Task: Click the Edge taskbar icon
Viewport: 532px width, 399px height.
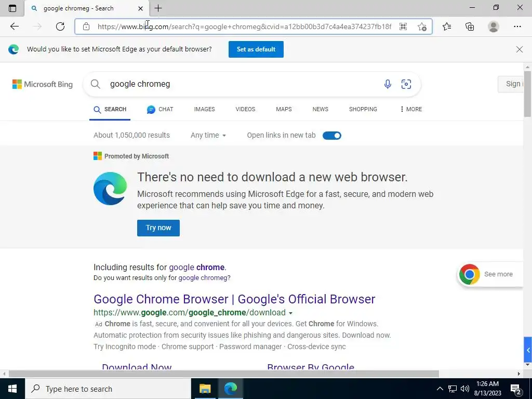Action: click(x=230, y=389)
